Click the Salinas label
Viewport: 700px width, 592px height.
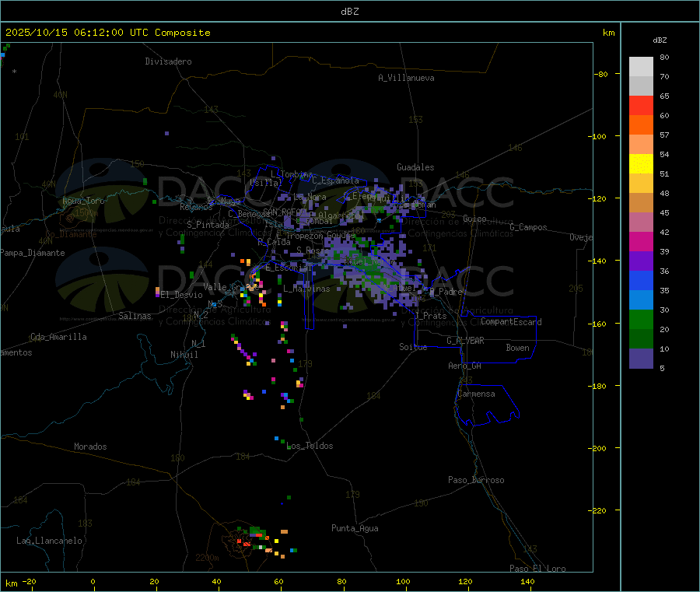(x=135, y=316)
